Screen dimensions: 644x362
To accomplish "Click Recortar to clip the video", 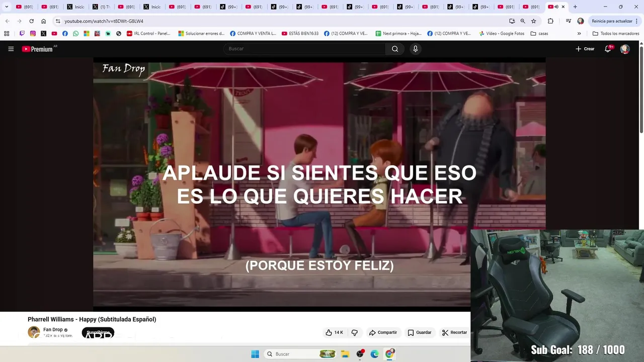I will (x=454, y=332).
